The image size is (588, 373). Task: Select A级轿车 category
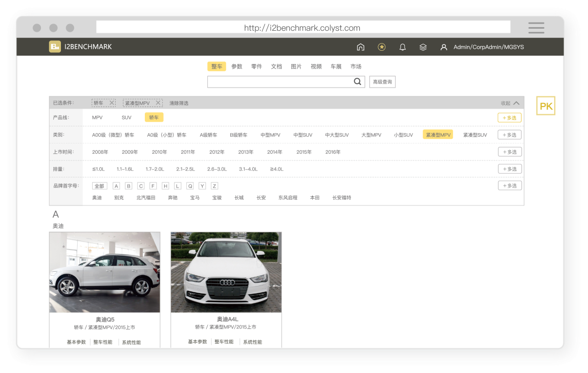[208, 135]
